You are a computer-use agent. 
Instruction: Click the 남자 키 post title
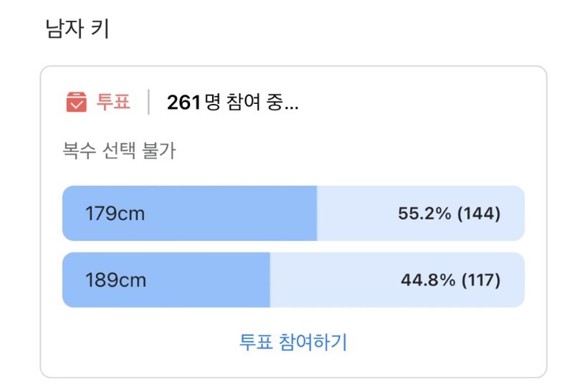(77, 31)
